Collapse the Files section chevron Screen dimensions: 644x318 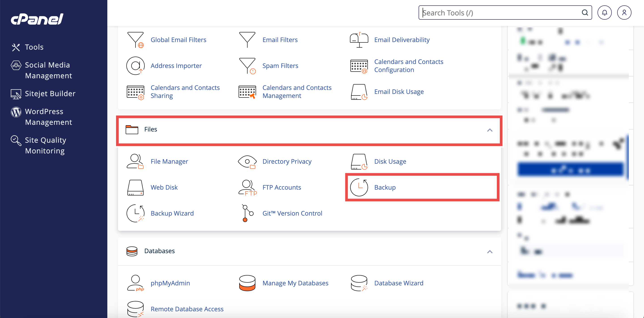pyautogui.click(x=489, y=130)
